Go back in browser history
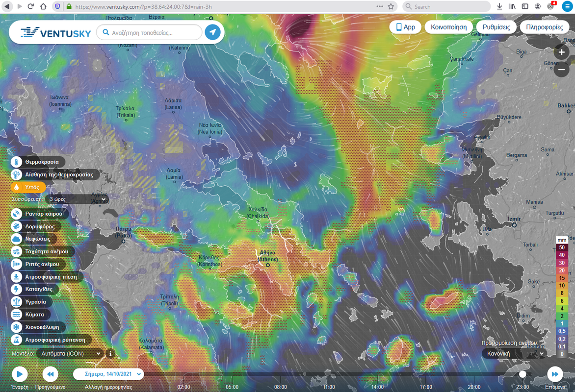Viewport: 575px width, 392px height. click(6, 6)
